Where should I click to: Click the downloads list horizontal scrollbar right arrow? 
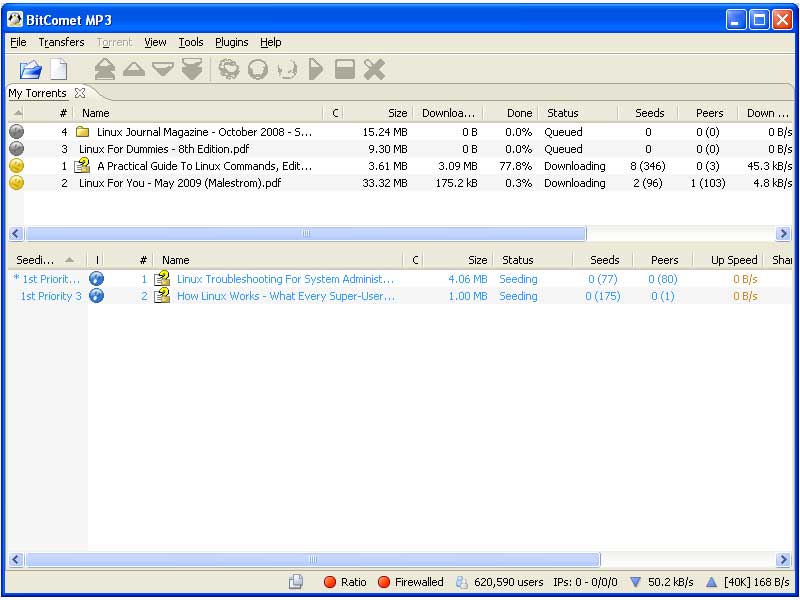pyautogui.click(x=783, y=233)
